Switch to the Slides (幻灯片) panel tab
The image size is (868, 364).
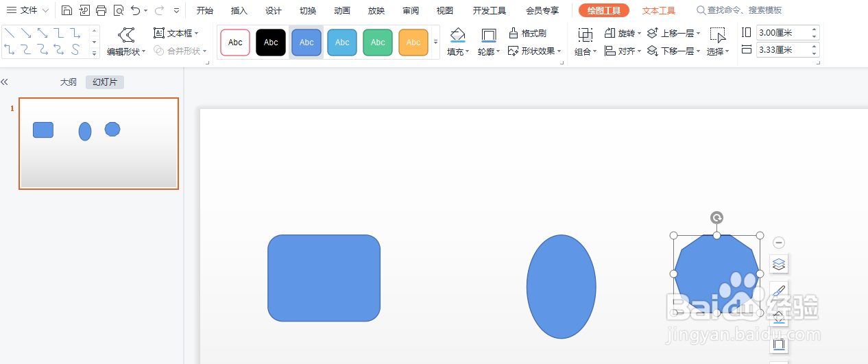coord(105,82)
